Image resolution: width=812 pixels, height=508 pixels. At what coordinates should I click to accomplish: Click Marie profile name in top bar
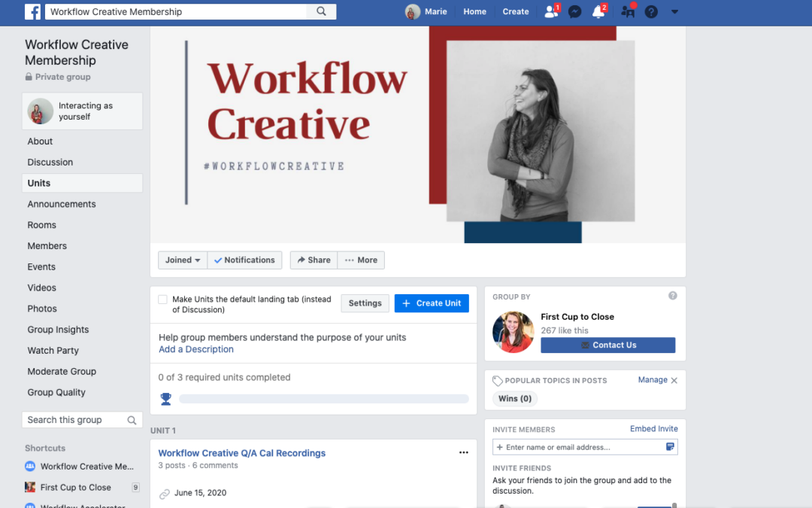435,11
